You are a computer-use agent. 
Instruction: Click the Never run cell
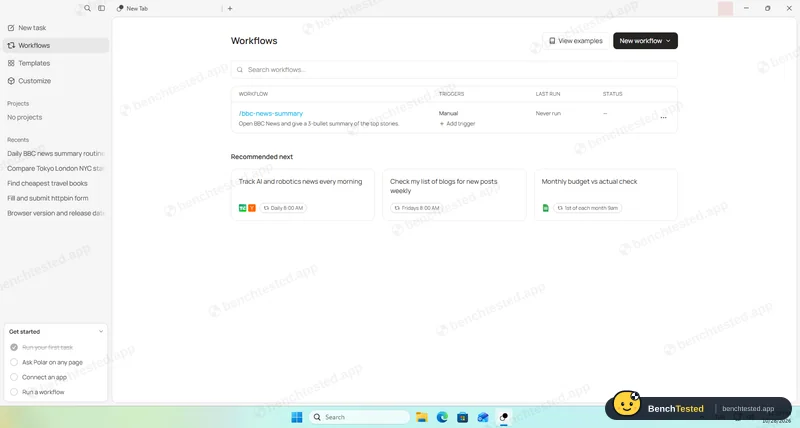point(548,113)
